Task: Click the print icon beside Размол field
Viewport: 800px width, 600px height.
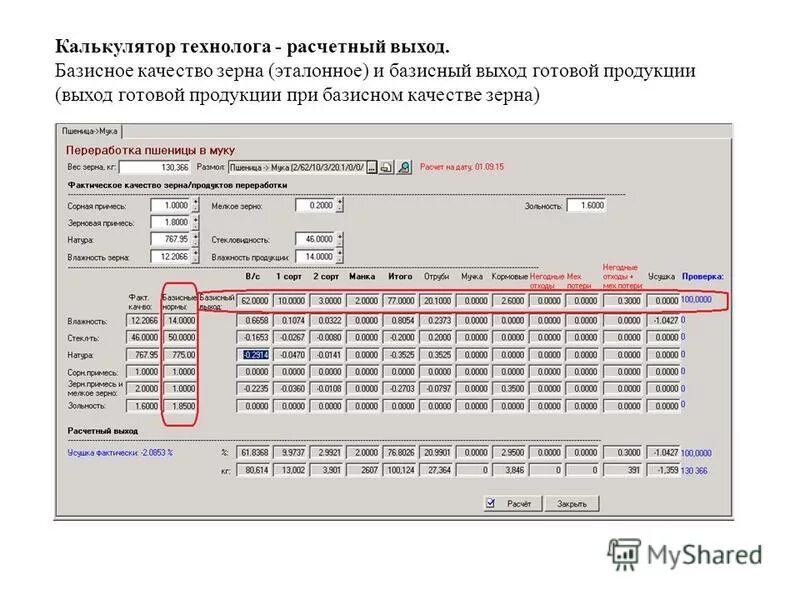Action: point(386,166)
